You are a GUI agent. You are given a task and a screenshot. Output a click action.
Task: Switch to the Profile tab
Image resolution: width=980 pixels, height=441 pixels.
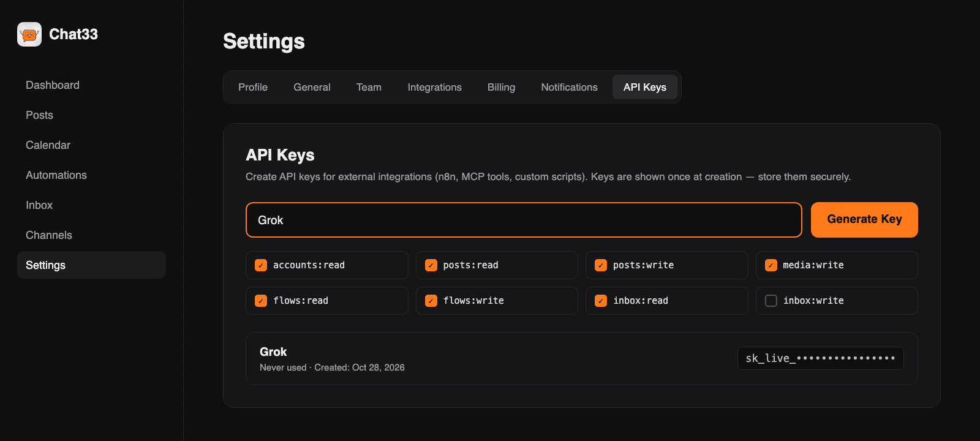[253, 87]
